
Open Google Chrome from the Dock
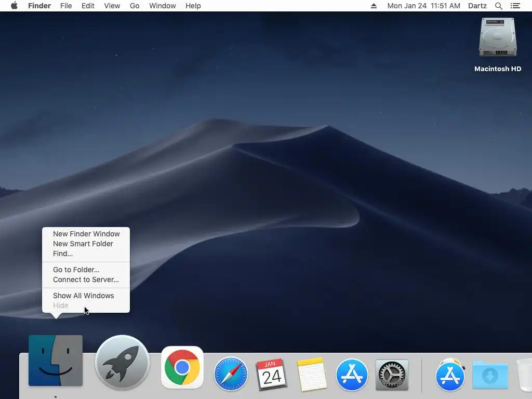pyautogui.click(x=182, y=367)
